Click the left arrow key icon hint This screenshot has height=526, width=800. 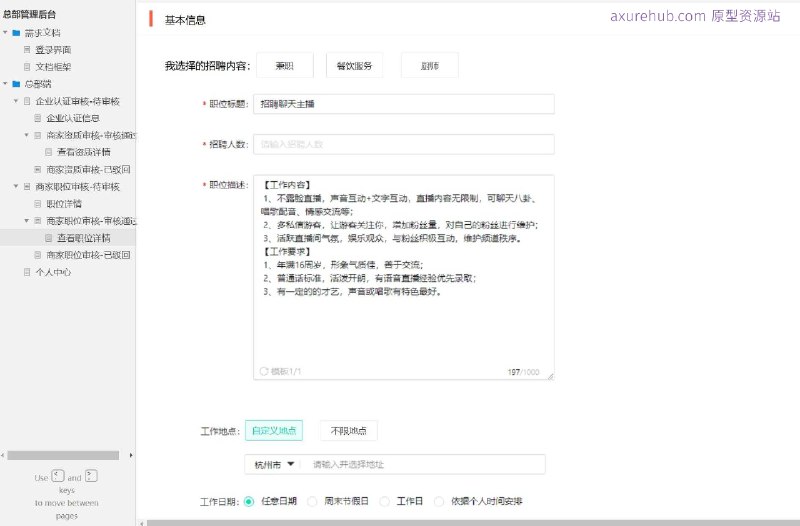[58, 476]
